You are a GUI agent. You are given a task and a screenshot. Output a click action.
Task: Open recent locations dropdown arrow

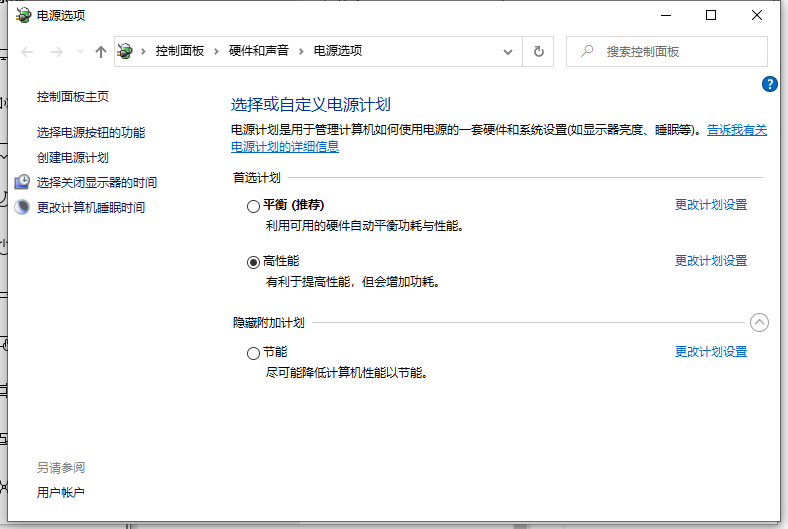pos(79,51)
